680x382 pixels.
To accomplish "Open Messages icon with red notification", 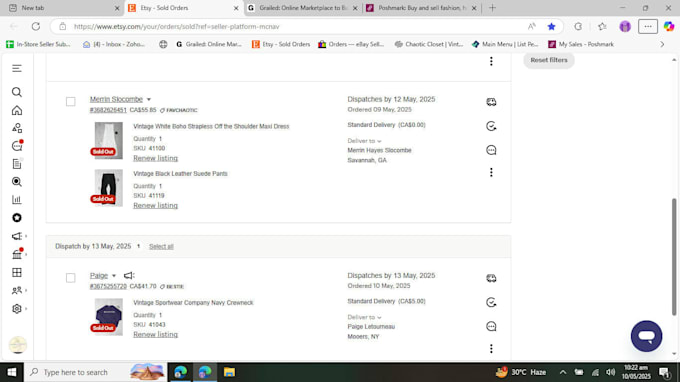I will [17, 146].
